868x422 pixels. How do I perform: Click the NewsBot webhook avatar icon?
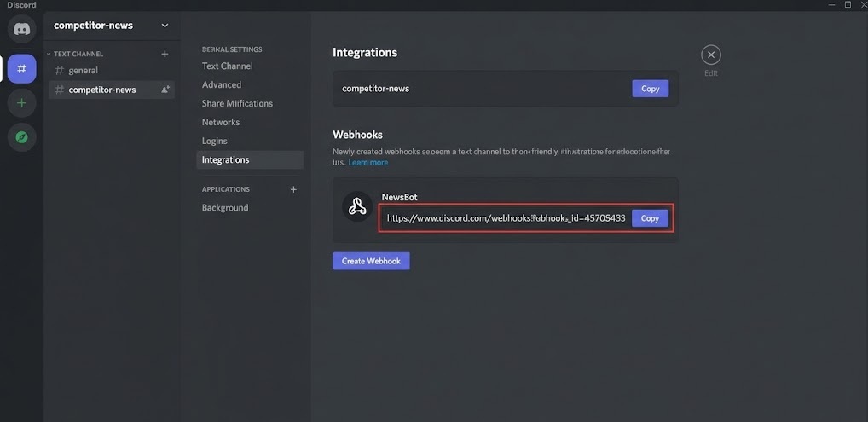tap(356, 207)
